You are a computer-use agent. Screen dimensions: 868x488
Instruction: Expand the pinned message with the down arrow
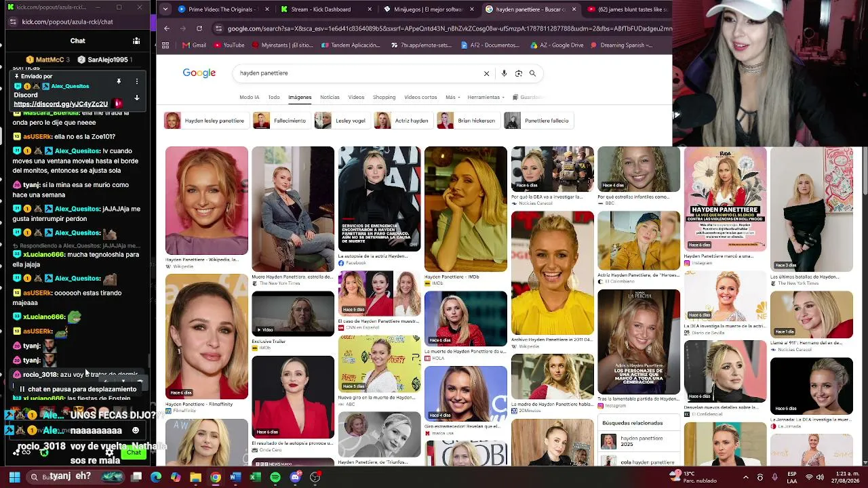[136, 98]
